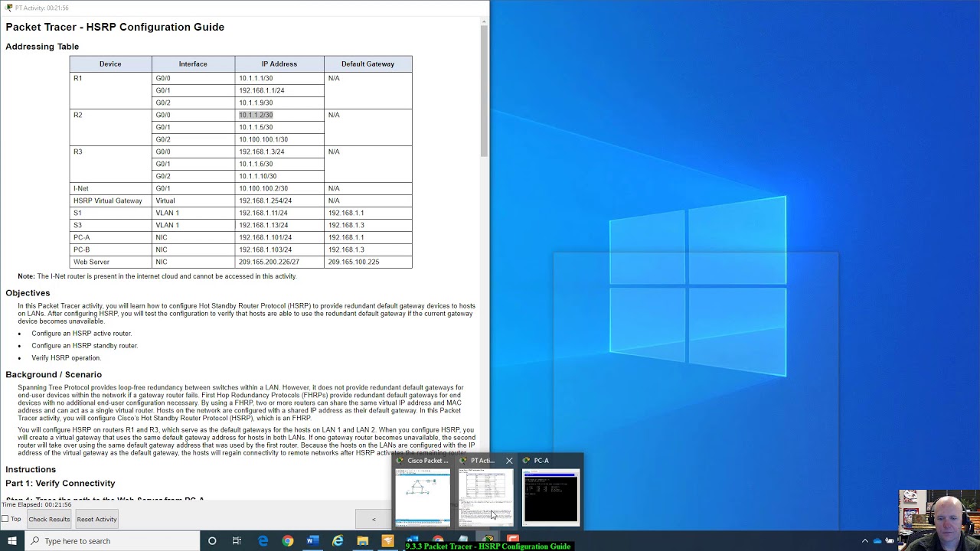Click the Device column header
Screen dimensions: 980x551
110,64
